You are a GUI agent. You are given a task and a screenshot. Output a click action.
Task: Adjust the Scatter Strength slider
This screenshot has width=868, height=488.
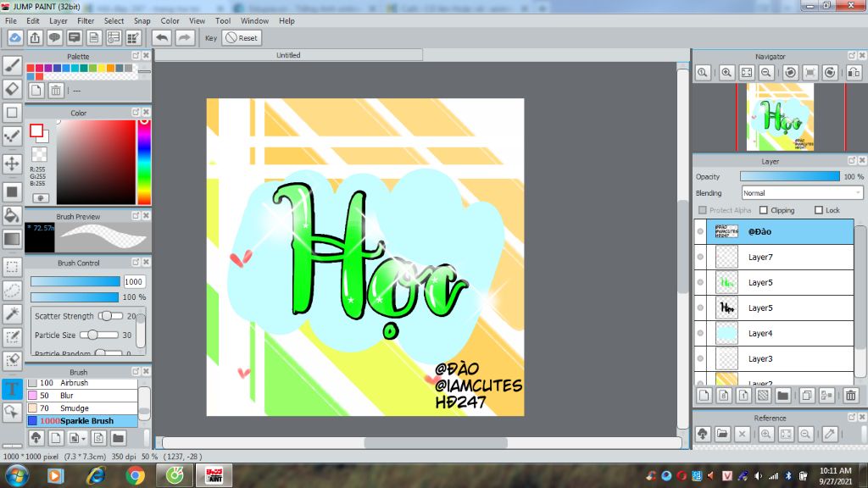click(110, 316)
